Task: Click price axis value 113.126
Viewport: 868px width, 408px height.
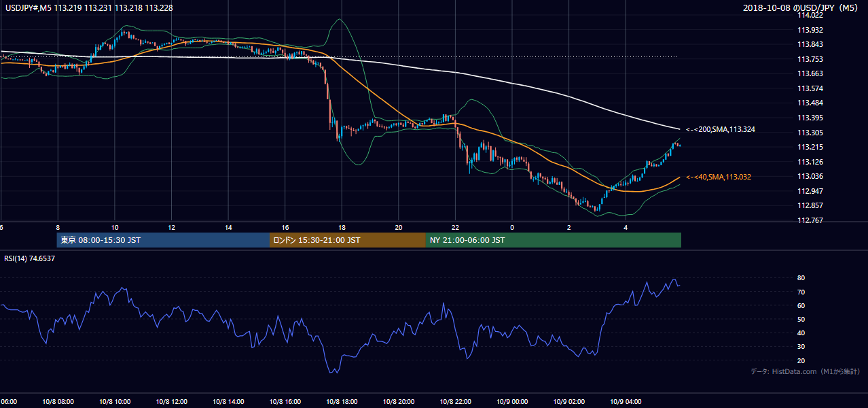Action: 810,162
